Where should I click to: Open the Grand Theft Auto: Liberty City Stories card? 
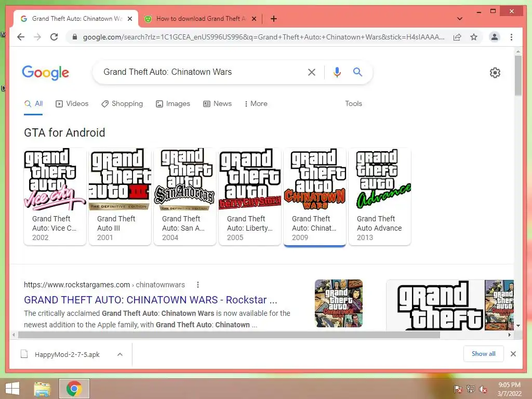click(x=250, y=196)
